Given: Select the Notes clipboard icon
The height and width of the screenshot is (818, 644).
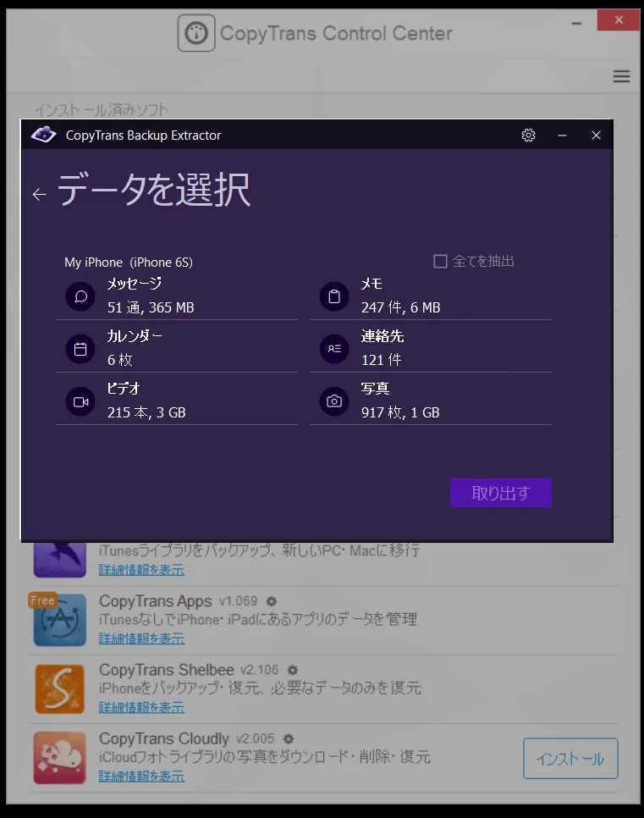Looking at the screenshot, I should click(334, 296).
